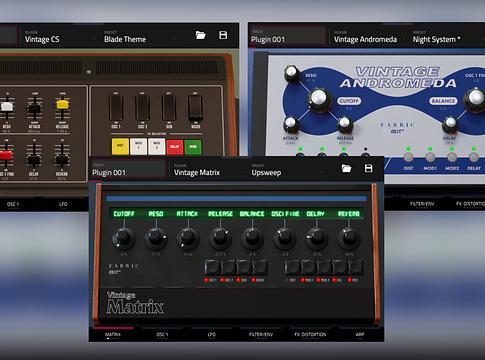Select the Plugin 001 track field in Vintage Matrix
The width and height of the screenshot is (485, 360).
point(128,169)
